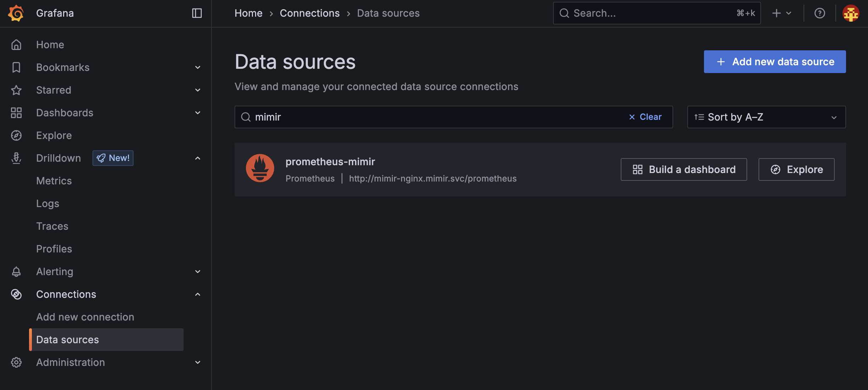868x390 pixels.
Task: Open the prometheus-mimir data source link
Action: (330, 162)
